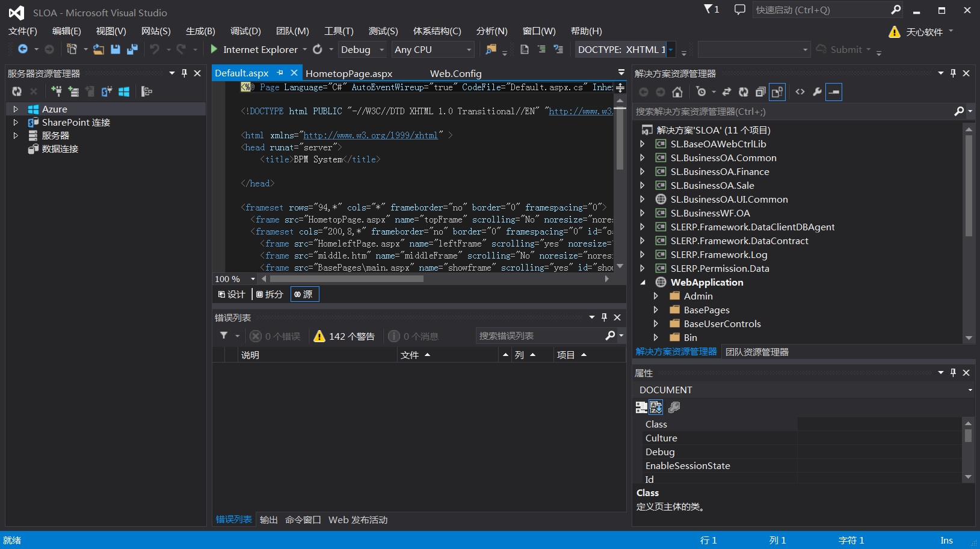Open the 文件(F) menu
This screenshot has height=549, width=980.
(x=23, y=31)
